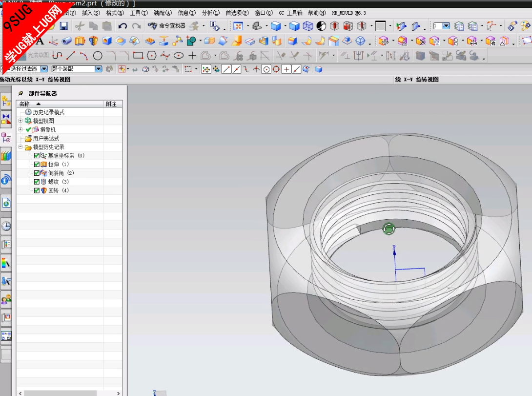Toggle checkbox for 拉伸 (1) feature
Image resolution: width=532 pixels, height=396 pixels.
tap(37, 164)
